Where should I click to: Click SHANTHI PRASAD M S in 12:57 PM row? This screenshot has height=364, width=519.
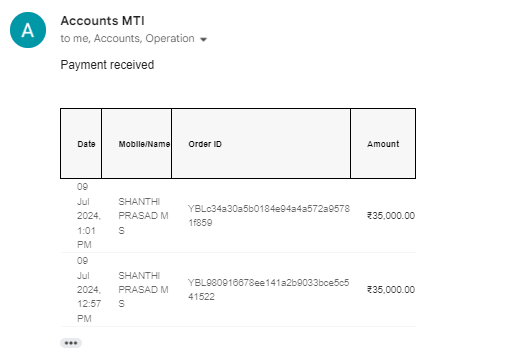143,290
